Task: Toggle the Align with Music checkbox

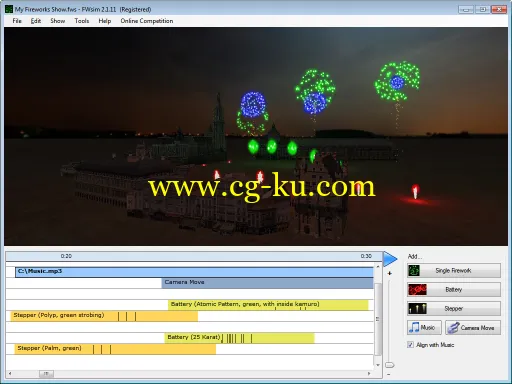Action: [x=410, y=345]
